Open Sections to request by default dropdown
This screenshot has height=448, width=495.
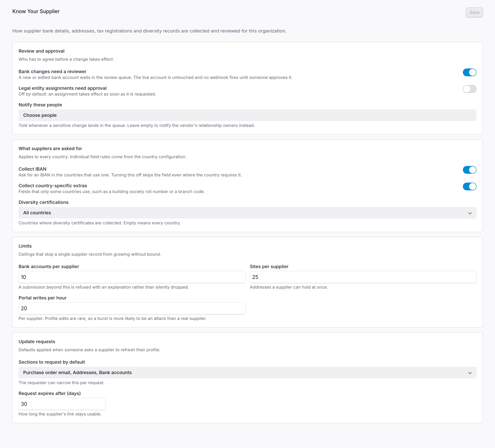(x=247, y=373)
